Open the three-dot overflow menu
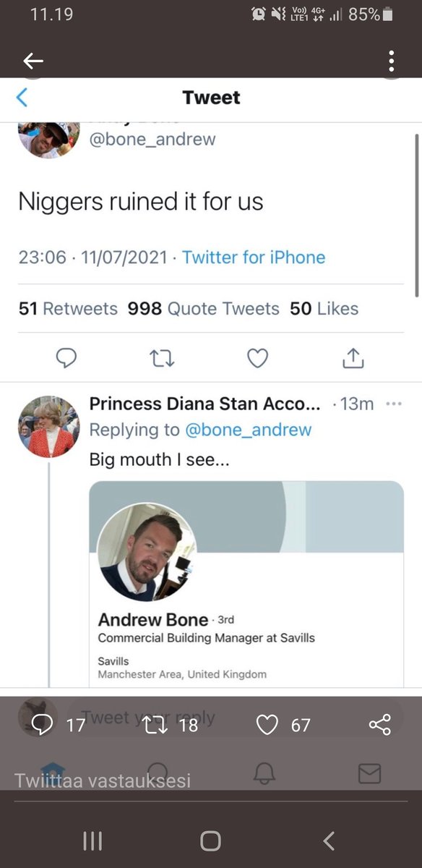 pyautogui.click(x=391, y=61)
